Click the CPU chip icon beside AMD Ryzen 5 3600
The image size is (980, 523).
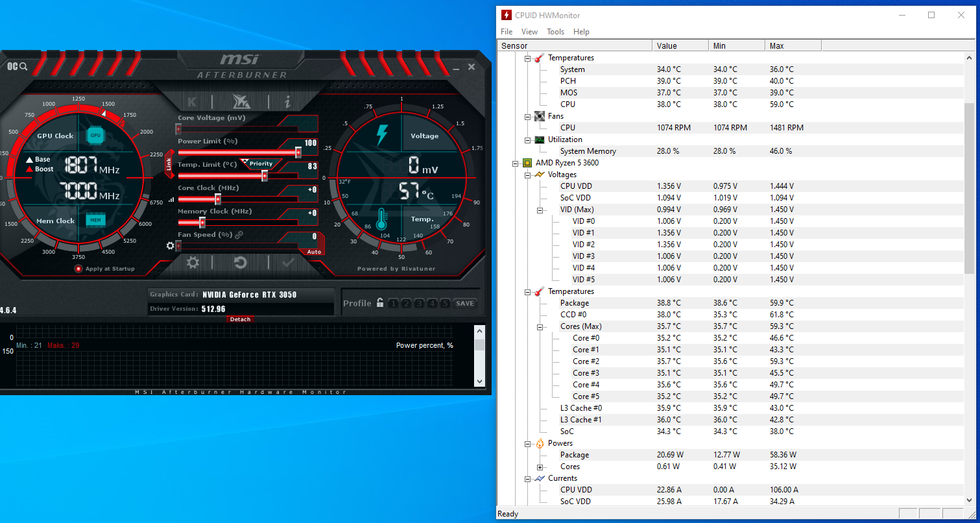[x=527, y=163]
